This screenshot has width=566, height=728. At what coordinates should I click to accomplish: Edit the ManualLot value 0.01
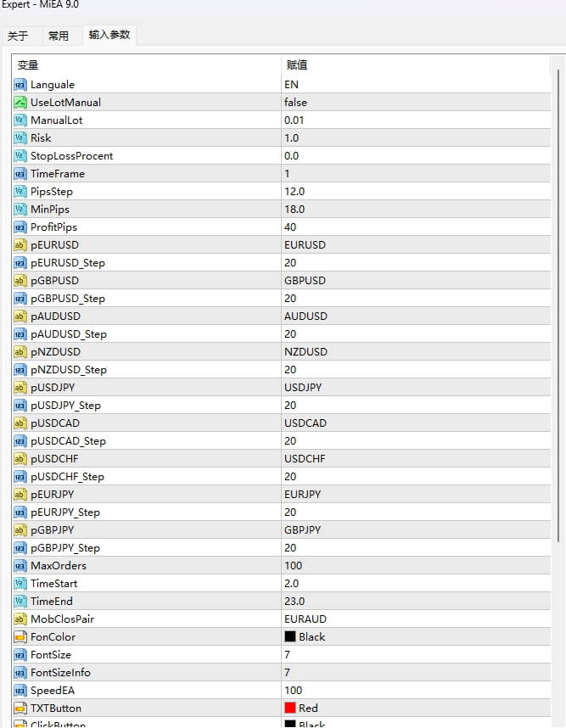tap(416, 120)
